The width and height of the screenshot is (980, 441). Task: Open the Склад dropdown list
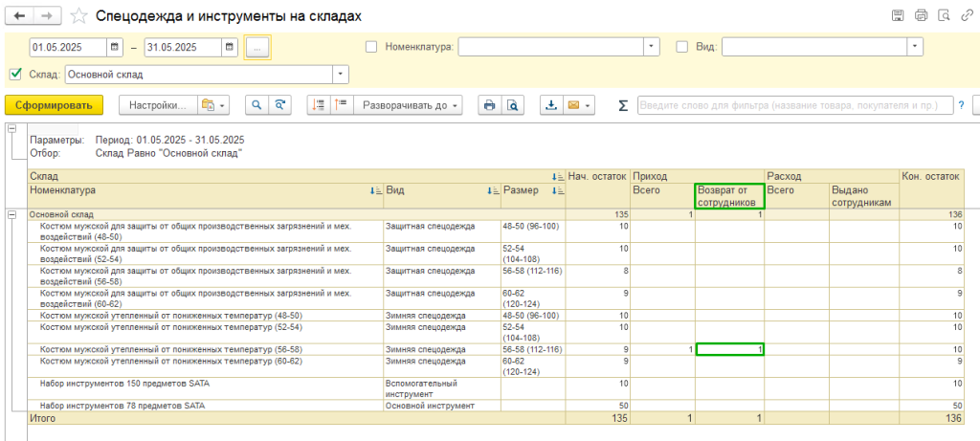point(342,74)
